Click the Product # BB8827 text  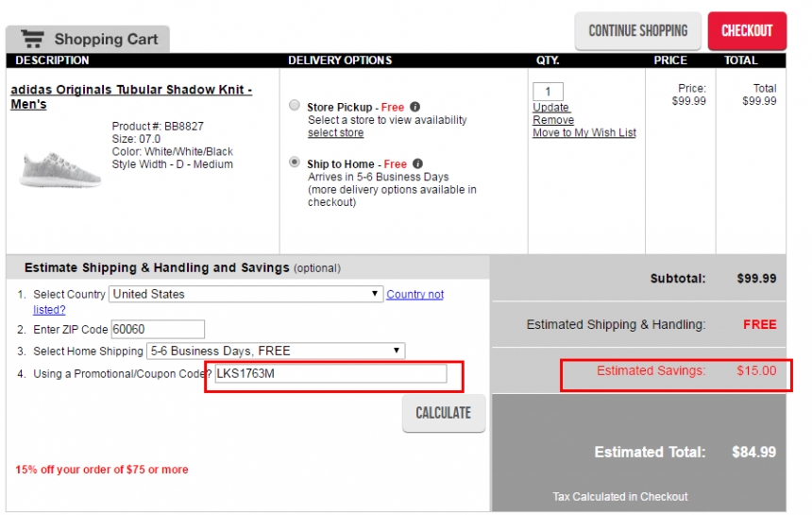[158, 126]
